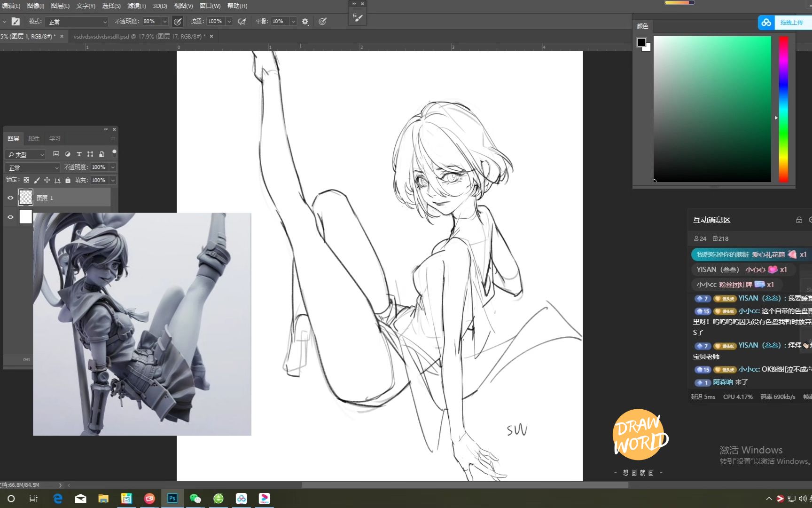The height and width of the screenshot is (508, 812).
Task: Expand brush opacity 80% slider arrow
Action: (164, 21)
